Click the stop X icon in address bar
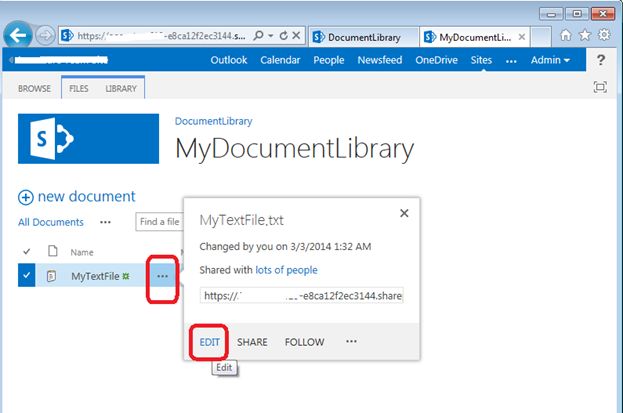 click(x=296, y=36)
